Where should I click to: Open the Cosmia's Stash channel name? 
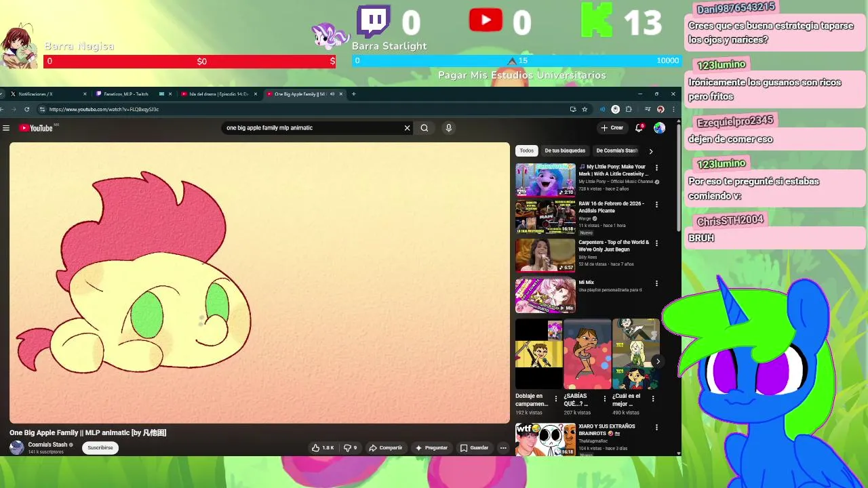tap(47, 445)
